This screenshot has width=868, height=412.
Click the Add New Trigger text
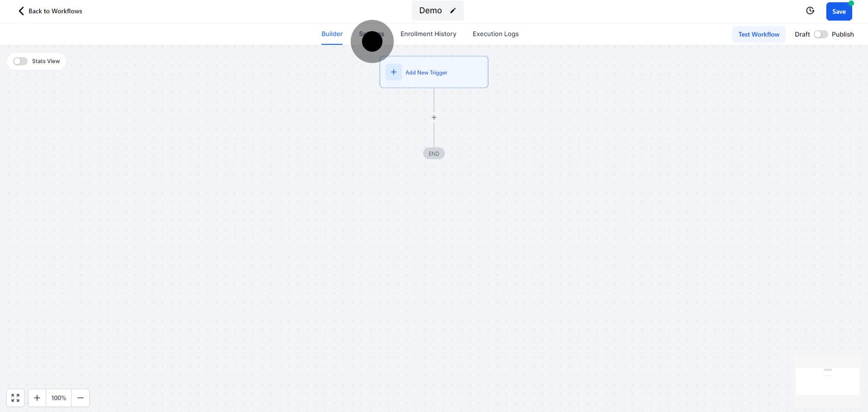click(426, 72)
